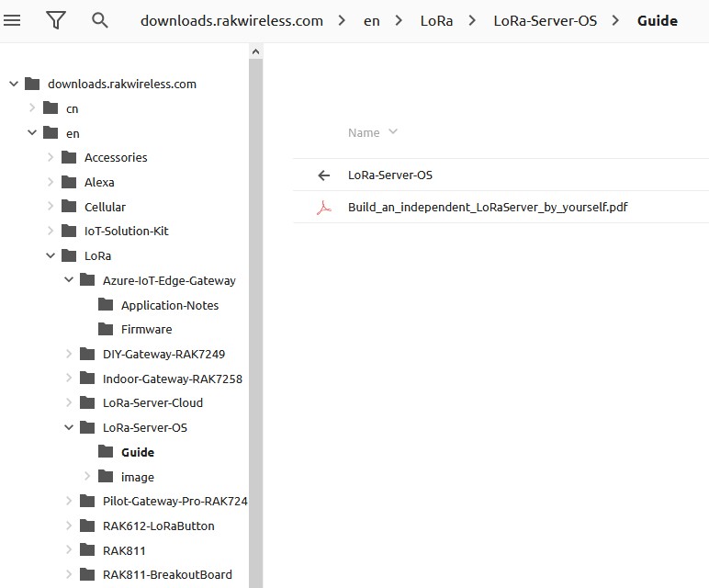Click folder icon beside Guide in tree
Screen dimensions: 709x588
[106, 451]
